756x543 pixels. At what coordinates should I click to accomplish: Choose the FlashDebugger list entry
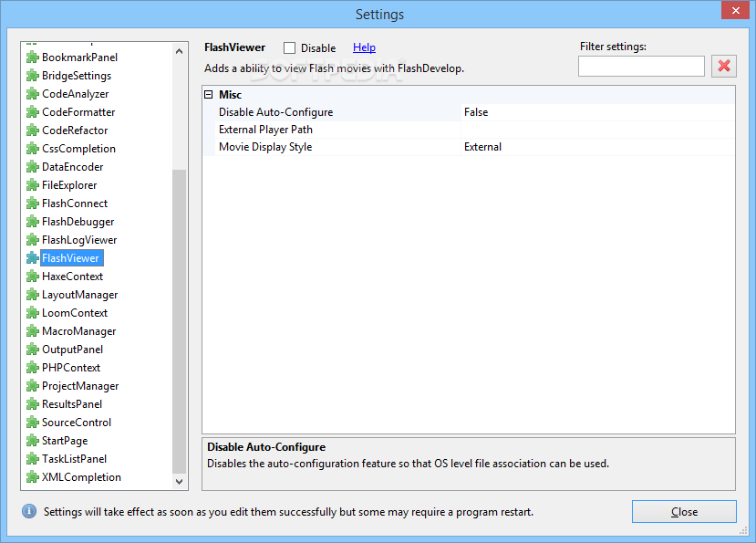point(78,222)
